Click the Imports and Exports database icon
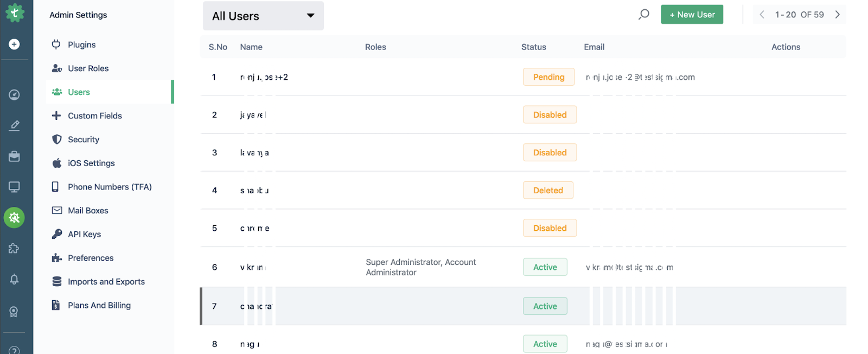 click(56, 281)
